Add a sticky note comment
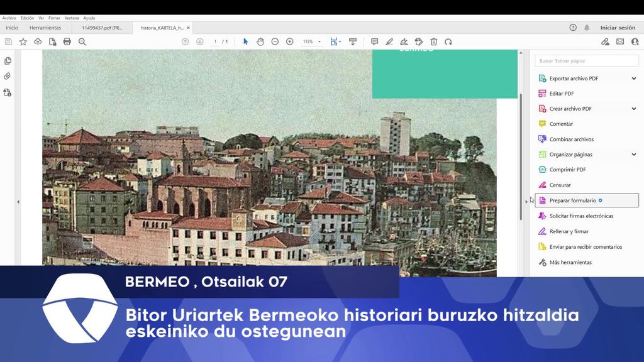644x362 pixels. [375, 41]
